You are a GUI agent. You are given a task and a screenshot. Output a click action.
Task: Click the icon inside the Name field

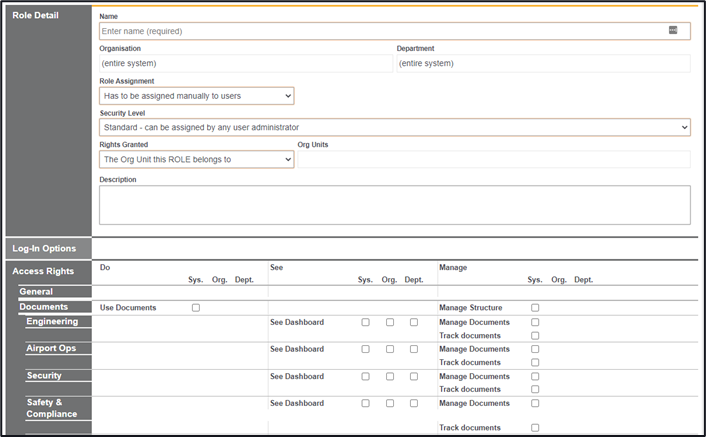673,30
